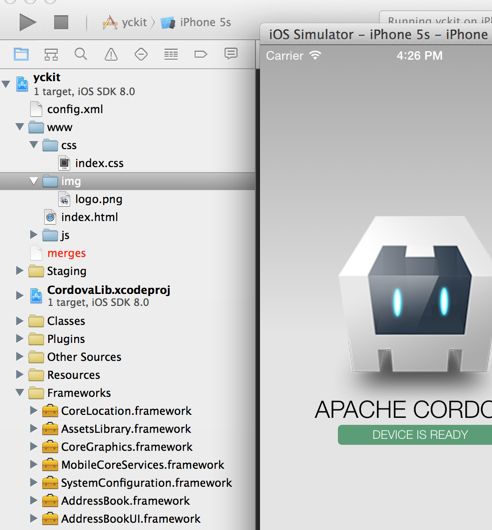Show the Breakpoint navigator
Screen dimensions: 492x530
tap(200, 54)
